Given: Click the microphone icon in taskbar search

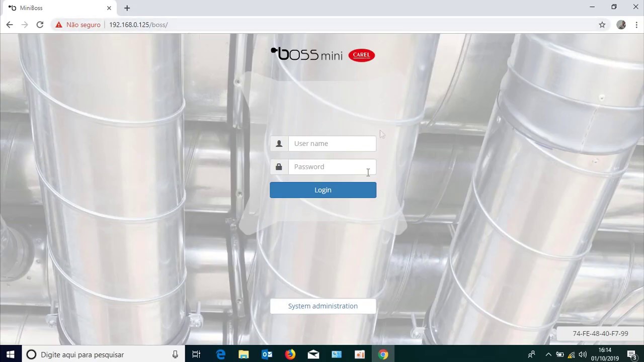Looking at the screenshot, I should pos(175,354).
